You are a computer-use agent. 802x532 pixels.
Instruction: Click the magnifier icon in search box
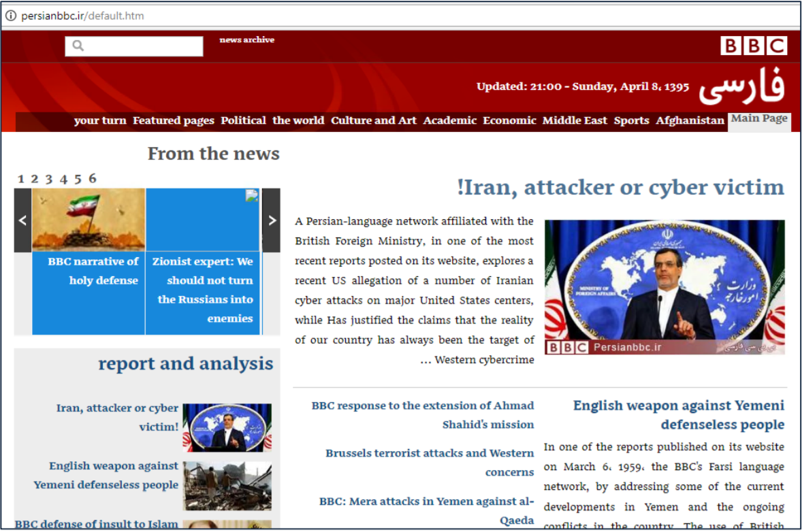[78, 46]
